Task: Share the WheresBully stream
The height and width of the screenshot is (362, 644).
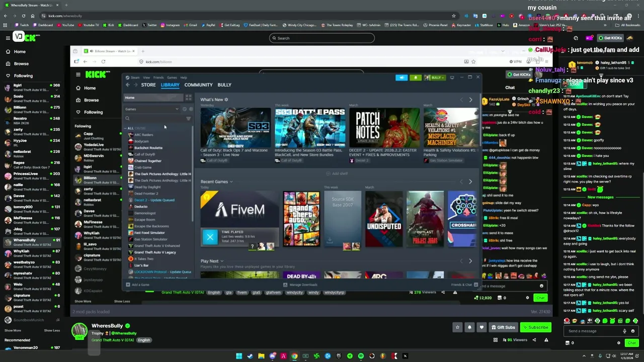Action: point(534,340)
